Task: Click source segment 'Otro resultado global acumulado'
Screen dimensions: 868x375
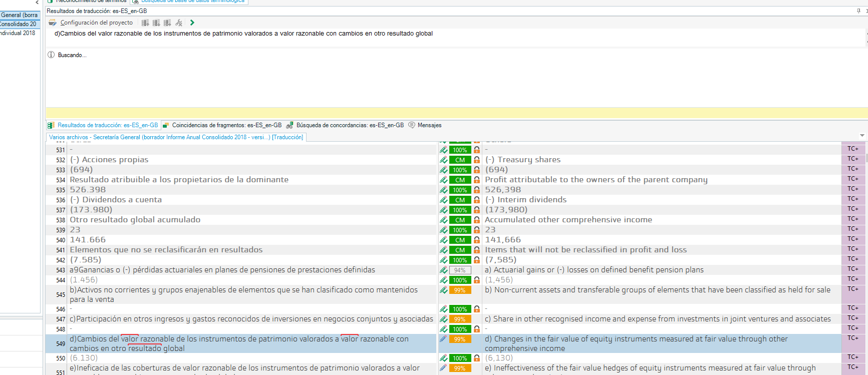Action: (x=135, y=220)
